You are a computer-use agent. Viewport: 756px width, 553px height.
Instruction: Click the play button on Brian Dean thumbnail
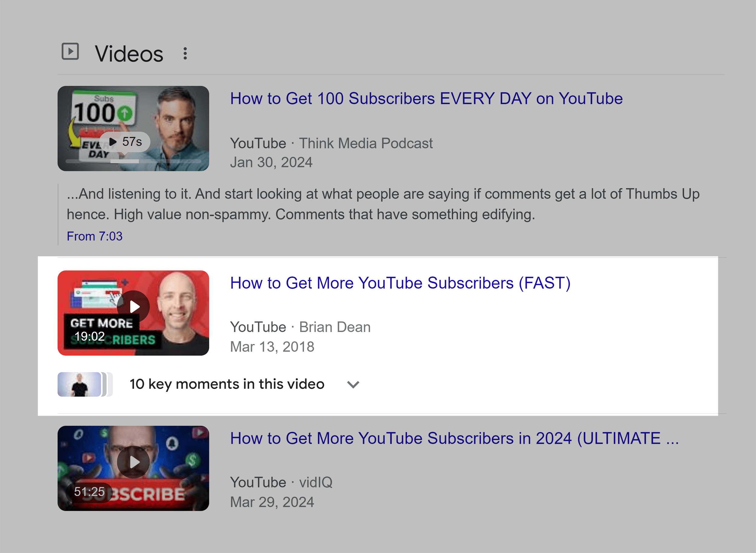[x=133, y=307]
